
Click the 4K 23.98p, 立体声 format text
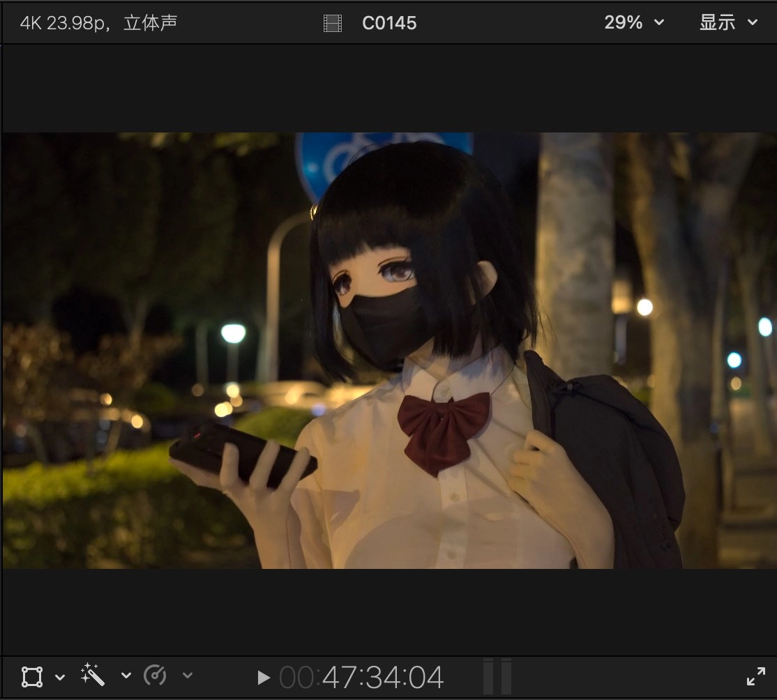coord(98,23)
